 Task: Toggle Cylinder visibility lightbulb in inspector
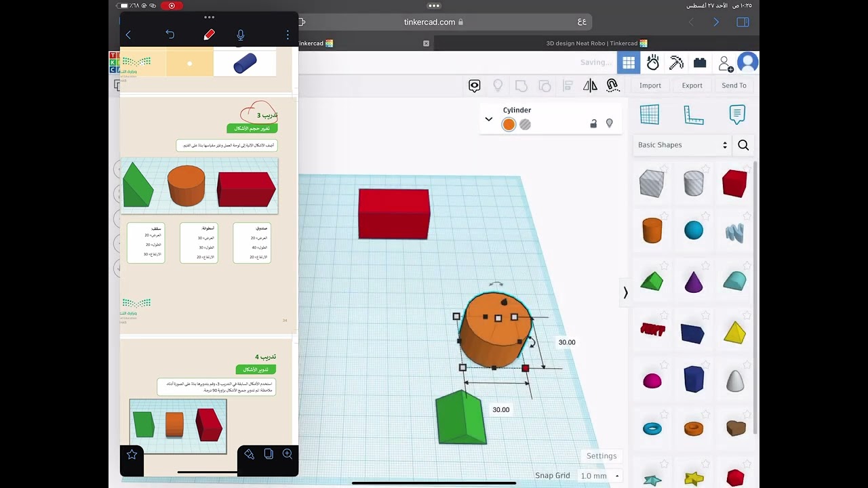(609, 123)
